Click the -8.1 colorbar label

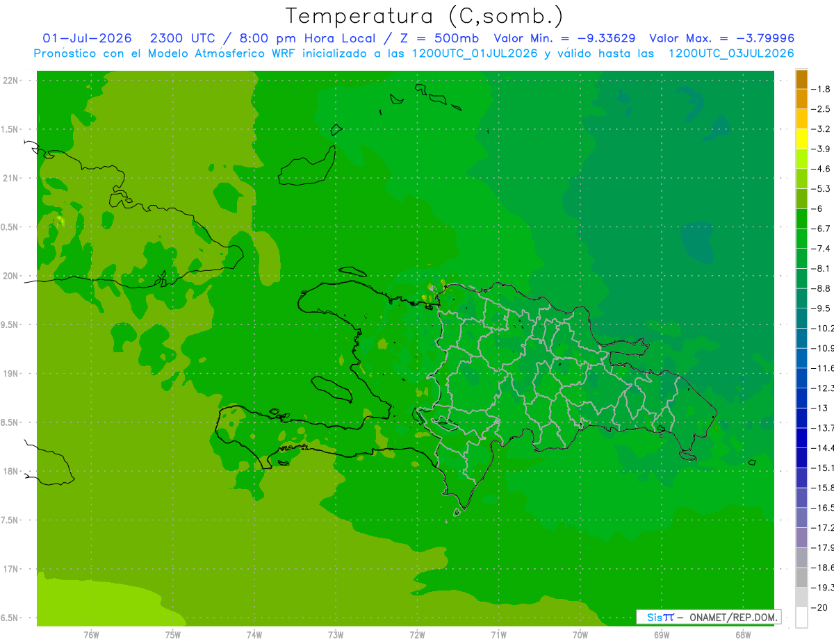pyautogui.click(x=821, y=268)
